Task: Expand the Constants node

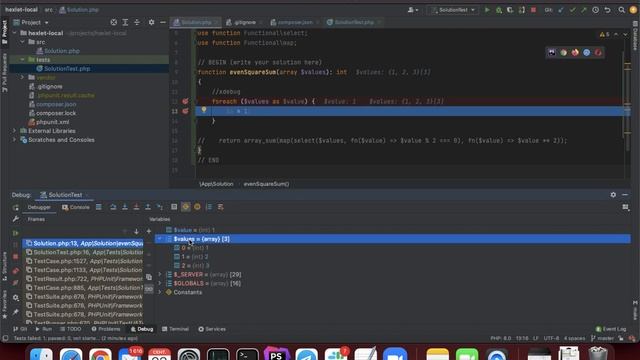Action: point(160,292)
